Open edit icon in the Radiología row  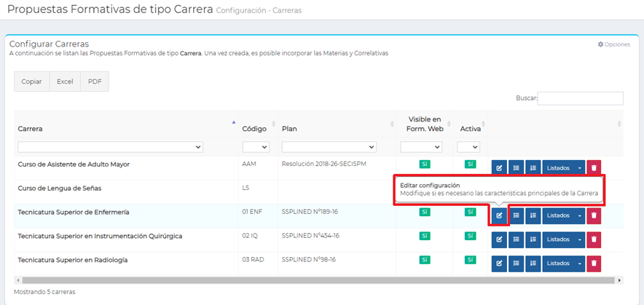click(499, 264)
